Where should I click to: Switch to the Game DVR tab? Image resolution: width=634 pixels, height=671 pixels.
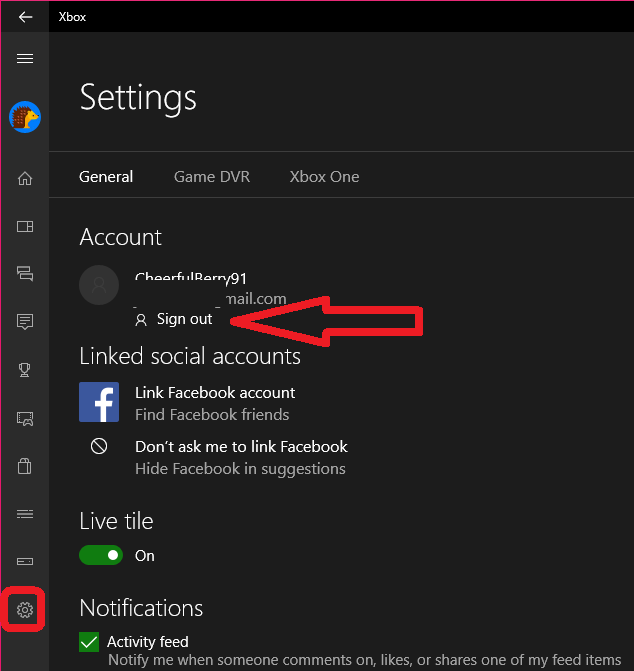212,177
